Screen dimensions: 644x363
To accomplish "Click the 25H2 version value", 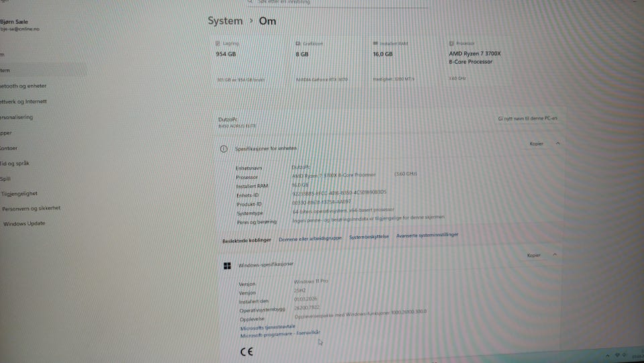I will coord(300,291).
